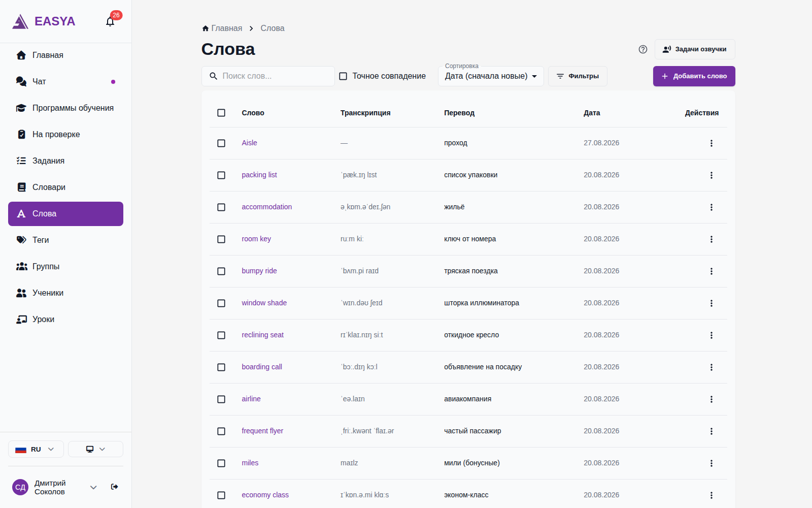Open sorting dropdown Дата (сначала новые)
The width and height of the screenshot is (812, 508).
pos(491,76)
